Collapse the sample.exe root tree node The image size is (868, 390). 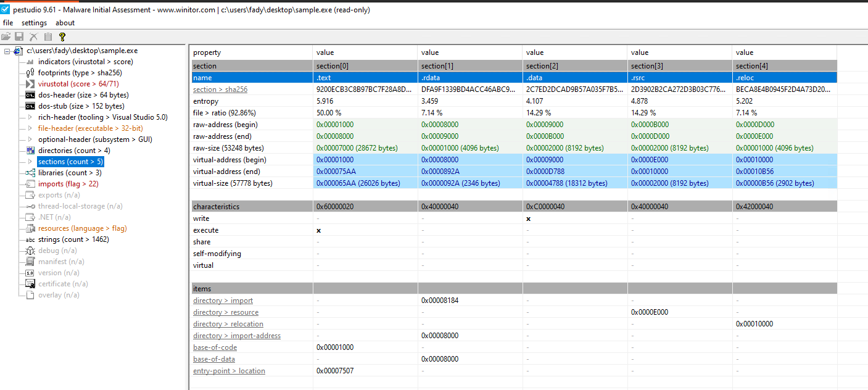click(x=7, y=51)
